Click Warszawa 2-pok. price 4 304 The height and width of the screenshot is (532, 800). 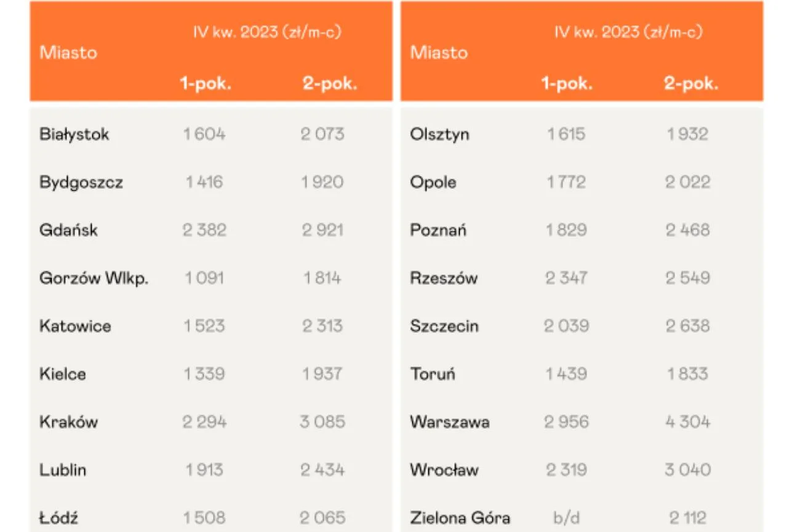click(688, 422)
